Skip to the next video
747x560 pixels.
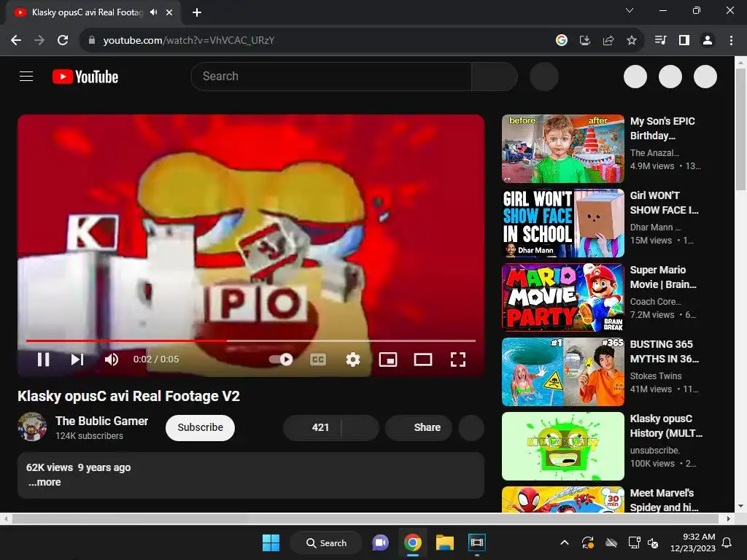[x=77, y=359]
